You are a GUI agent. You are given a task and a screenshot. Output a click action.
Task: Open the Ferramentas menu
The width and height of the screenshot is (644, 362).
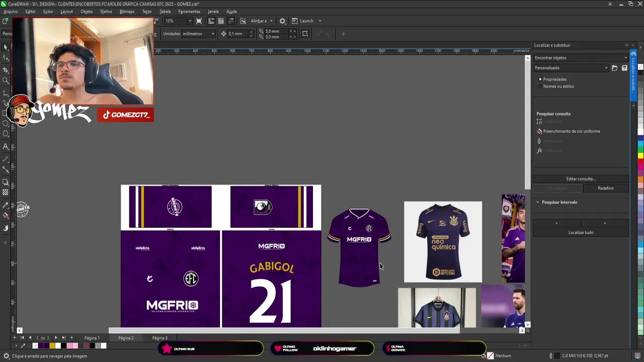(x=189, y=12)
